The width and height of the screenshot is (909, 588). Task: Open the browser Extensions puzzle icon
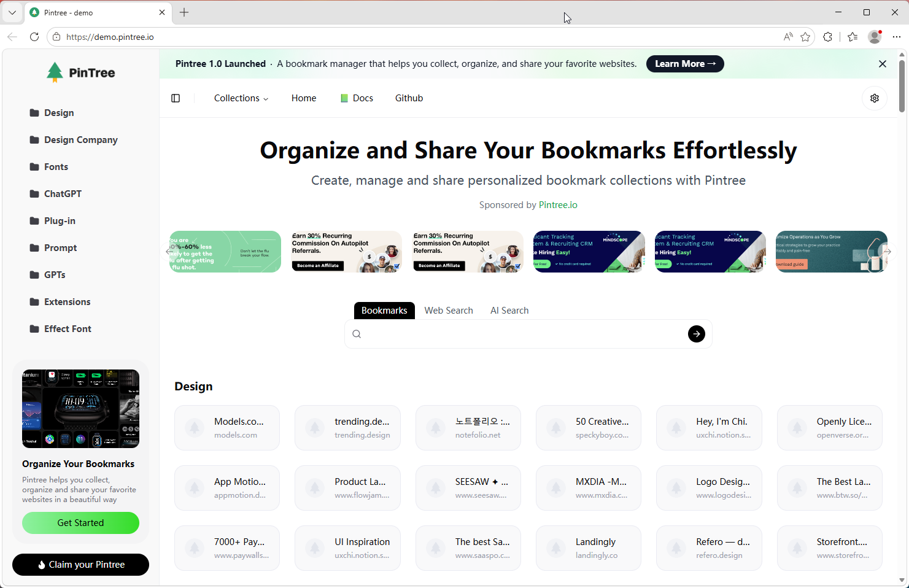coord(828,37)
